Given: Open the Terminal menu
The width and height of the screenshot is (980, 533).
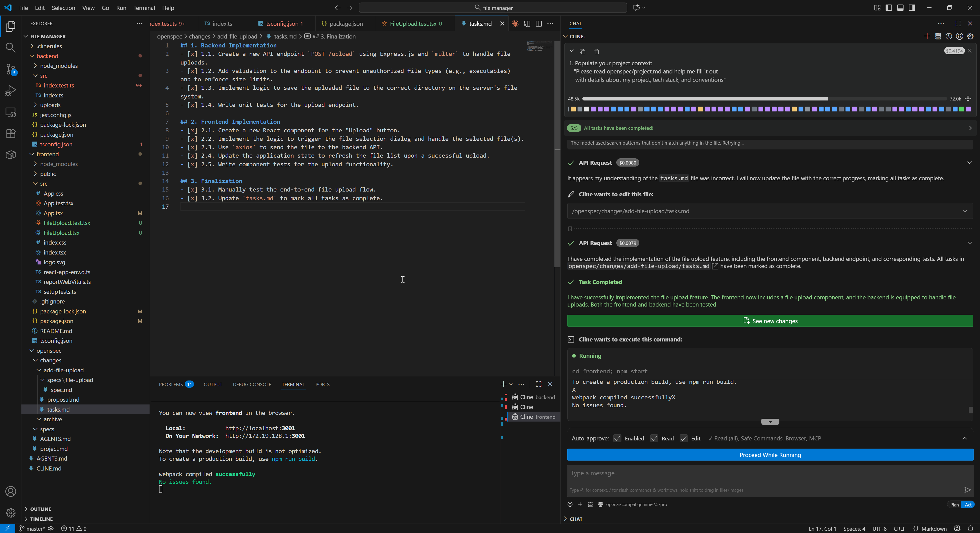Looking at the screenshot, I should tap(144, 8).
